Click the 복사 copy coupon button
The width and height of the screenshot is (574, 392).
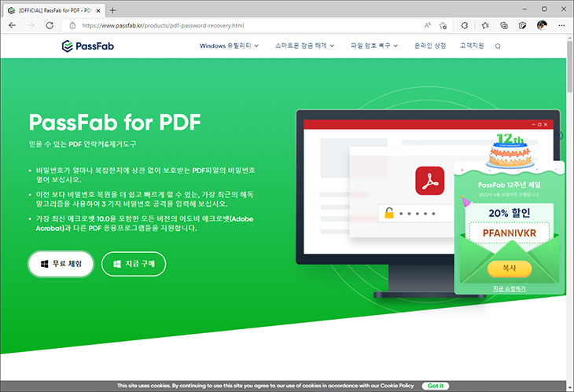click(x=510, y=269)
